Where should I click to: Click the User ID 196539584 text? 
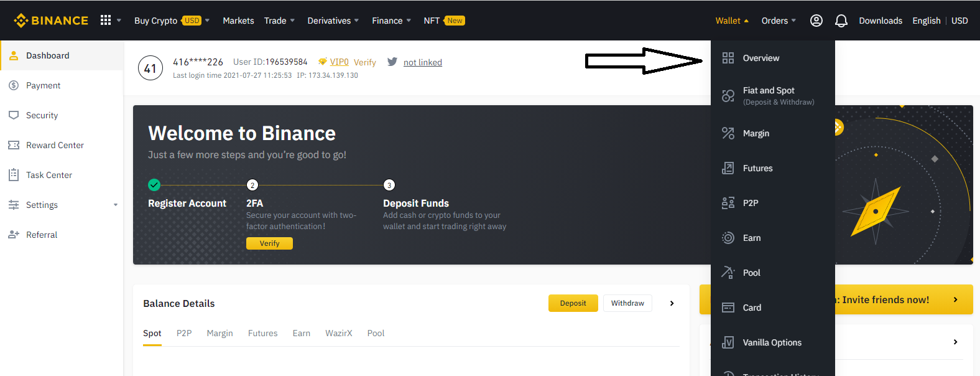coord(270,62)
